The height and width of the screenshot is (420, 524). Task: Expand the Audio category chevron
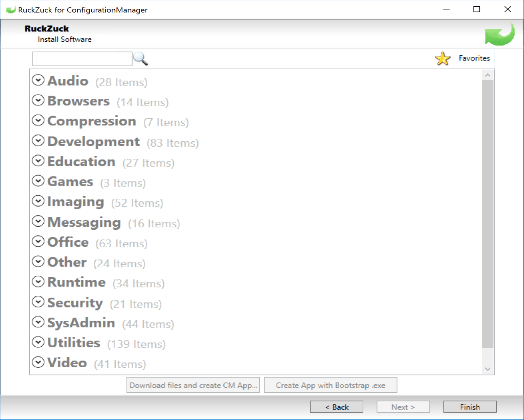[x=38, y=80]
